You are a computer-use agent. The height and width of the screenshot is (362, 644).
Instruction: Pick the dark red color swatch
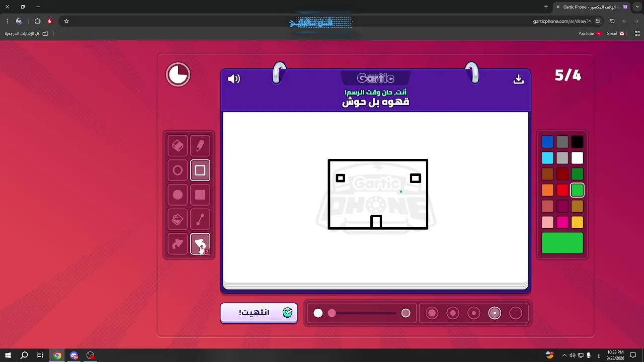(562, 174)
